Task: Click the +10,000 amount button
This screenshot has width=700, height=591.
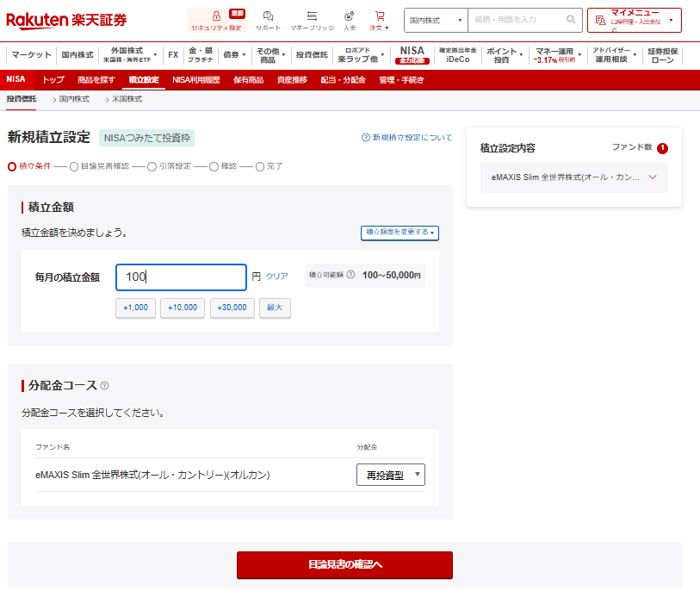Action: coord(183,308)
